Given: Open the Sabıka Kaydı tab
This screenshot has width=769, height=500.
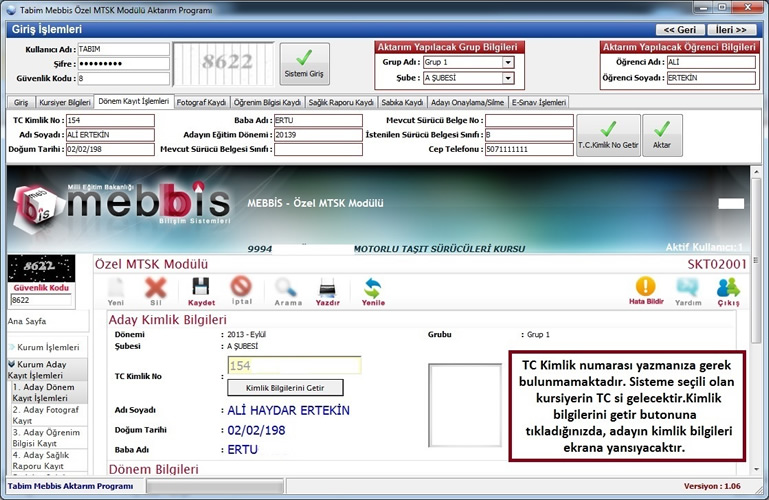Looking at the screenshot, I should coord(402,102).
